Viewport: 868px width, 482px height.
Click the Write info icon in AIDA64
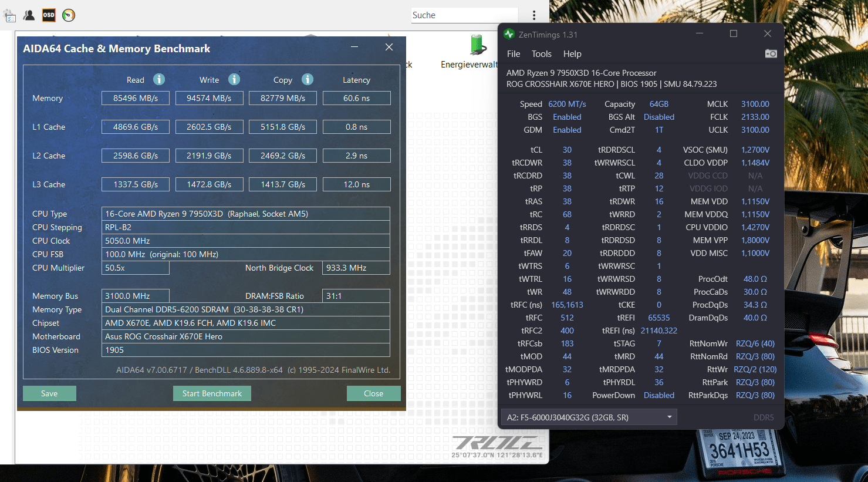pos(234,79)
